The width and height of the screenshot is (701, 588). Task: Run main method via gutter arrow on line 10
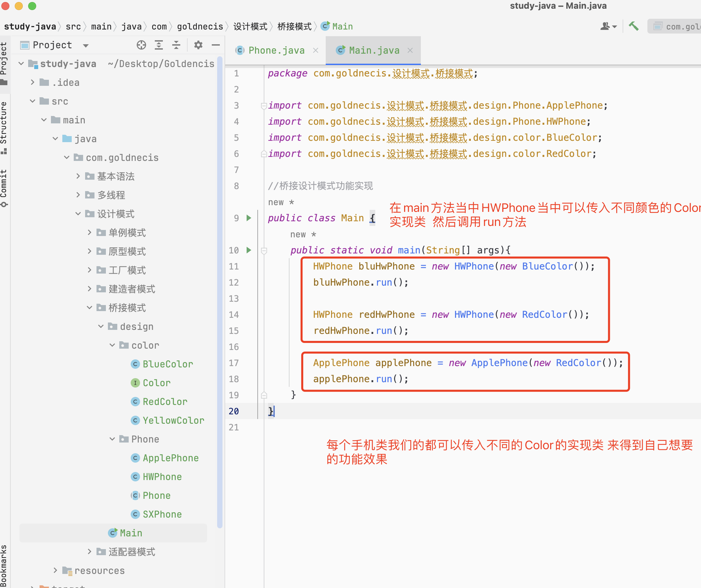click(x=249, y=250)
